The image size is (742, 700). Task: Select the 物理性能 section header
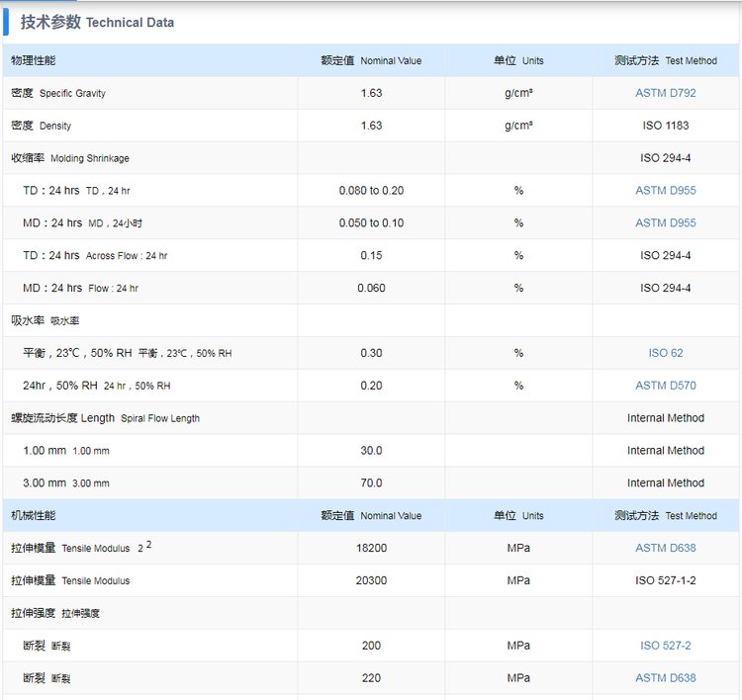(x=34, y=60)
